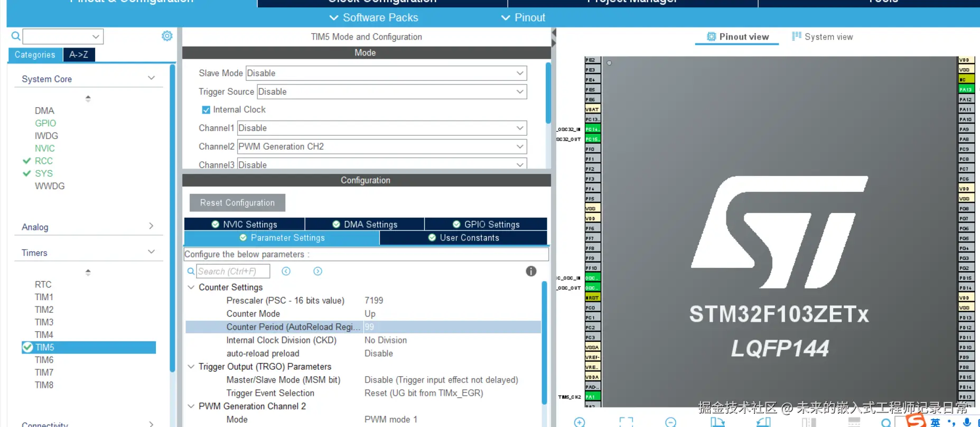
Task: Open User Constants tab
Action: tap(463, 238)
